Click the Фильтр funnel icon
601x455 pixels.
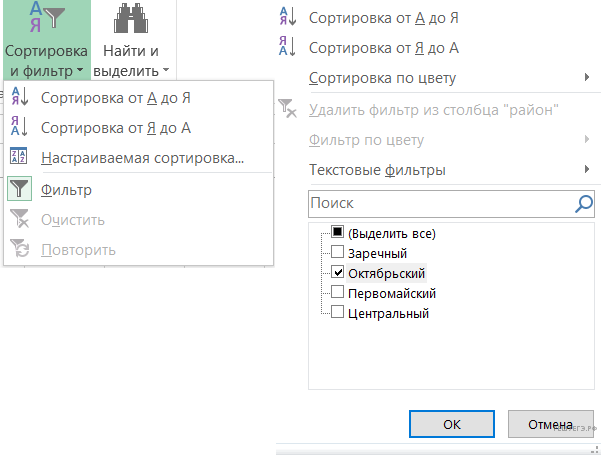[x=21, y=189]
